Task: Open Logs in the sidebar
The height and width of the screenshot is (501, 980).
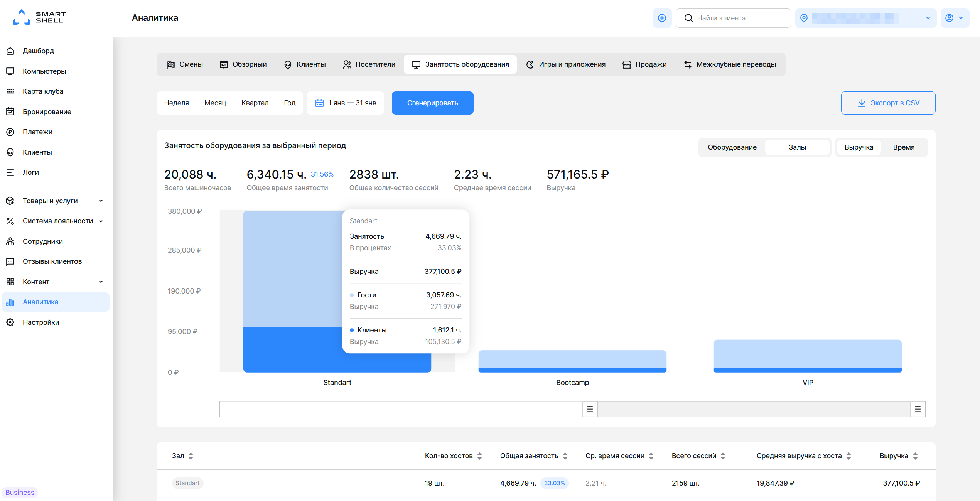Action: pos(30,172)
